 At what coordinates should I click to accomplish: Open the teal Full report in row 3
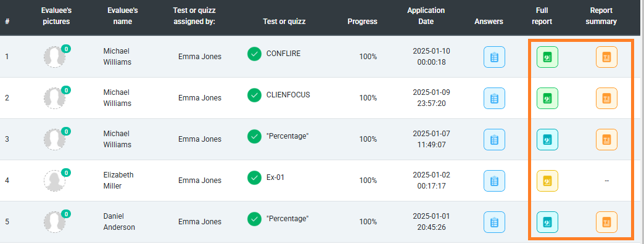547,139
